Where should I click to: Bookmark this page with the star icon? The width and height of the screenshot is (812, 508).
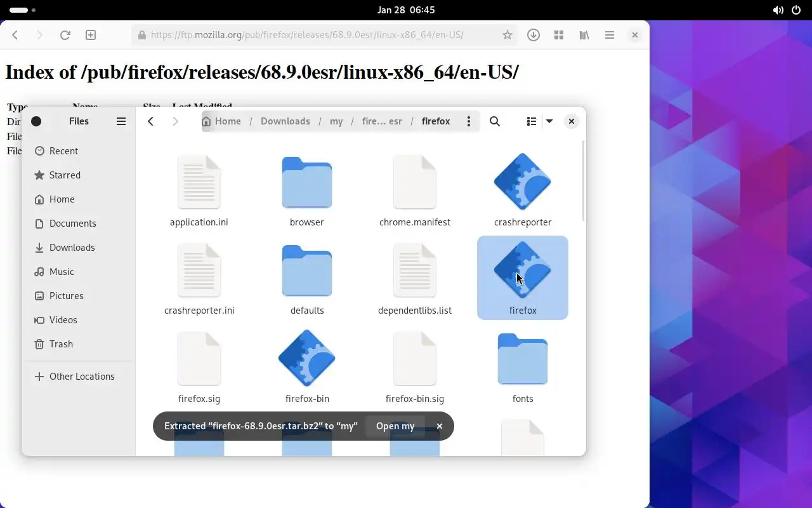pyautogui.click(x=507, y=36)
